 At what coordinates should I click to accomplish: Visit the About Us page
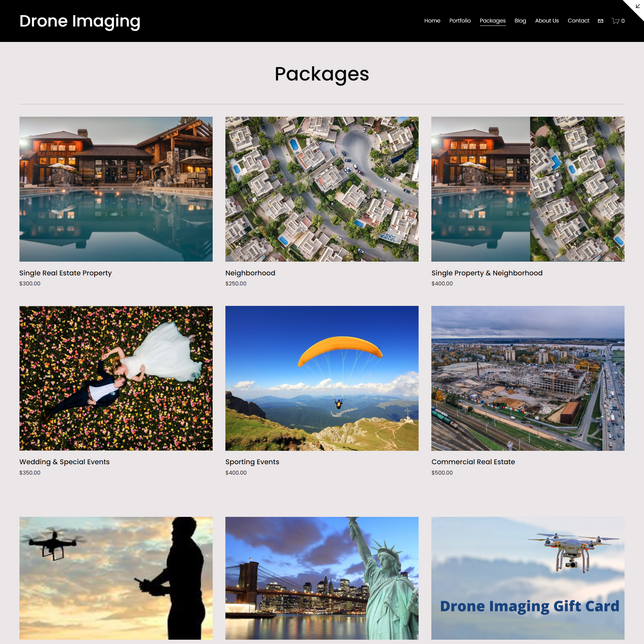pos(547,20)
